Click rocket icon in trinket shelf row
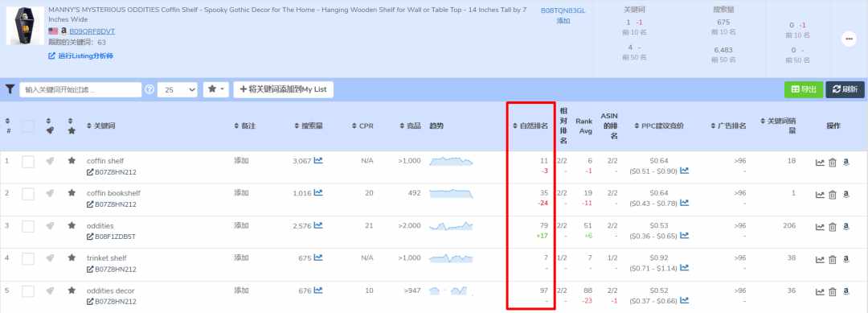The image size is (868, 313). point(50,257)
